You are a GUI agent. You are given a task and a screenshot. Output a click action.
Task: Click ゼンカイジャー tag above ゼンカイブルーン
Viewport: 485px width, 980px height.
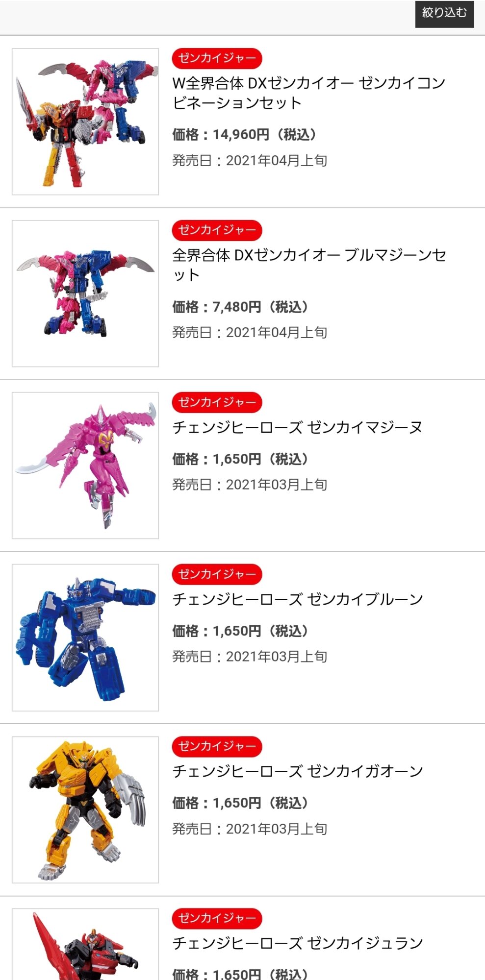point(217,574)
